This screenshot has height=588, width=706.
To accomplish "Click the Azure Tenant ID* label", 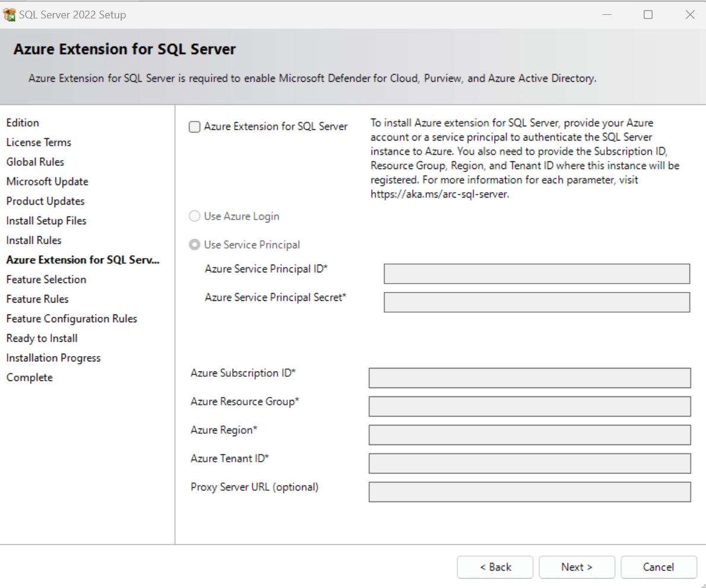I will (230, 459).
